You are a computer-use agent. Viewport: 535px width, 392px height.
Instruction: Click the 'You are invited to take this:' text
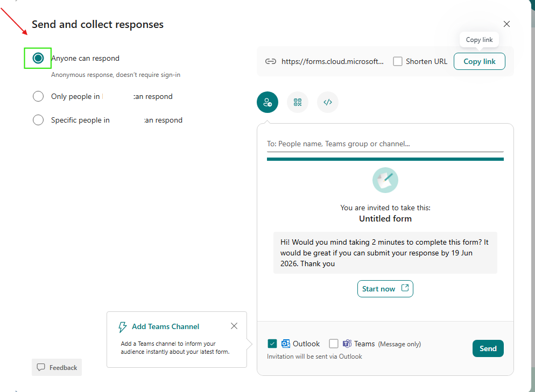point(385,208)
